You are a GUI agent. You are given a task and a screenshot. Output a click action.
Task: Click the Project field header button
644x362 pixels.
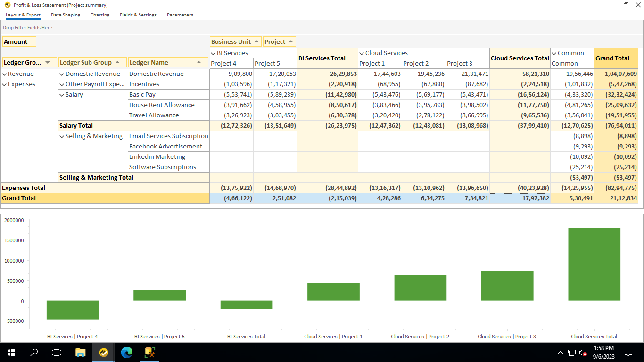(278, 41)
